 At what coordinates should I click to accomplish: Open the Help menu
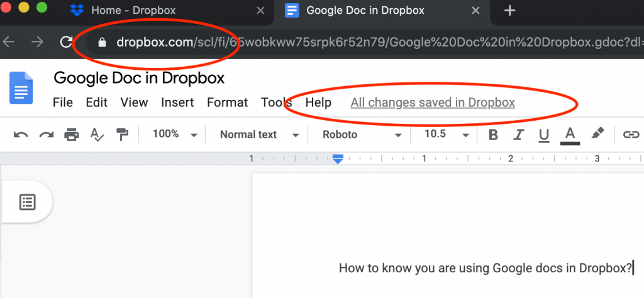318,102
